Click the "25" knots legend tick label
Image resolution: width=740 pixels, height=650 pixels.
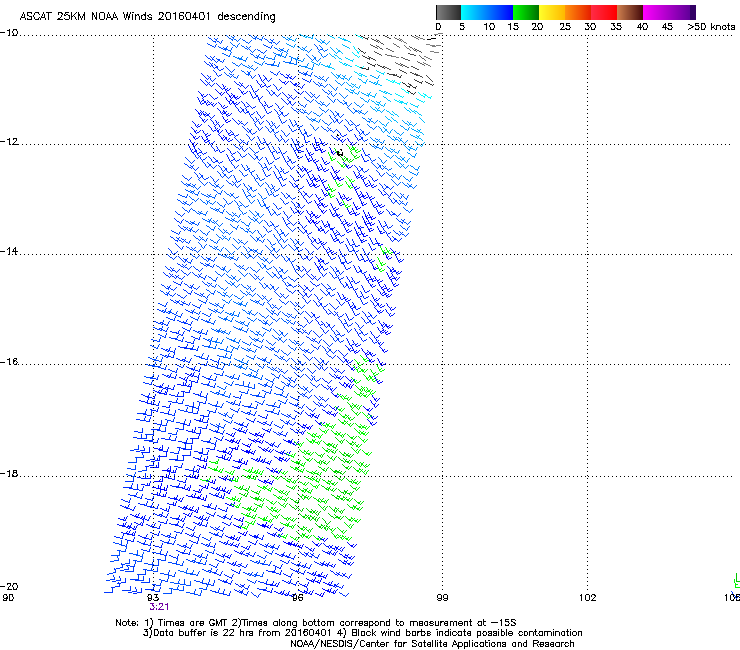coord(565,27)
